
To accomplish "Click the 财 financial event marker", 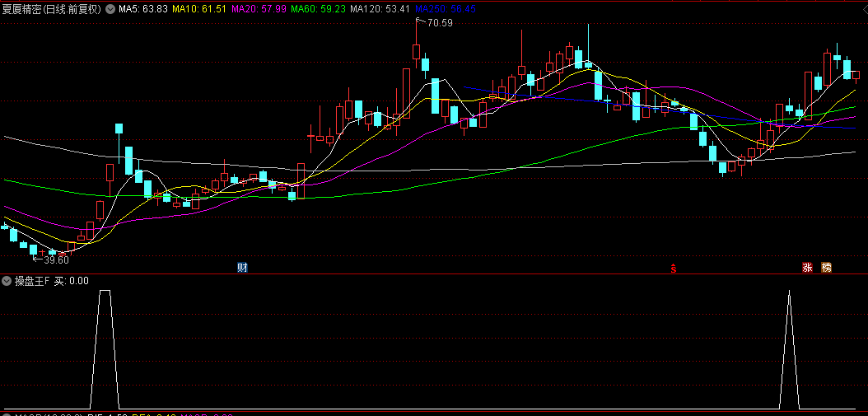I will click(x=242, y=268).
